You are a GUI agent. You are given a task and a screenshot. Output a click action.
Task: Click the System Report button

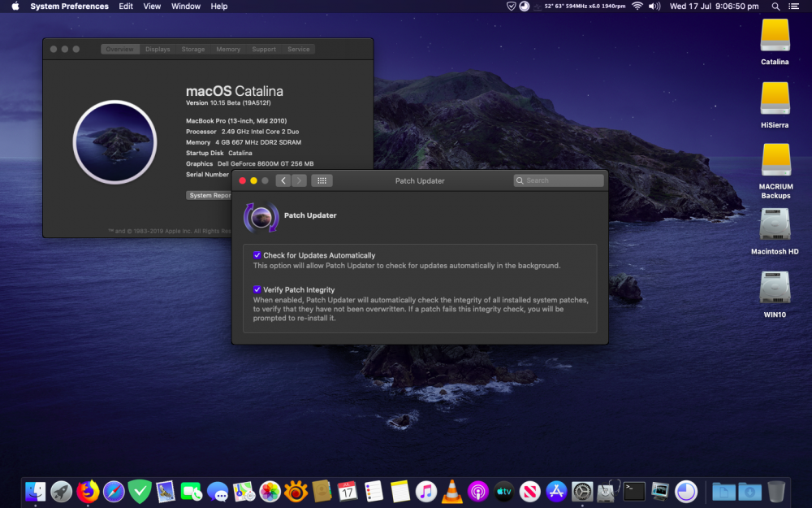coord(209,195)
